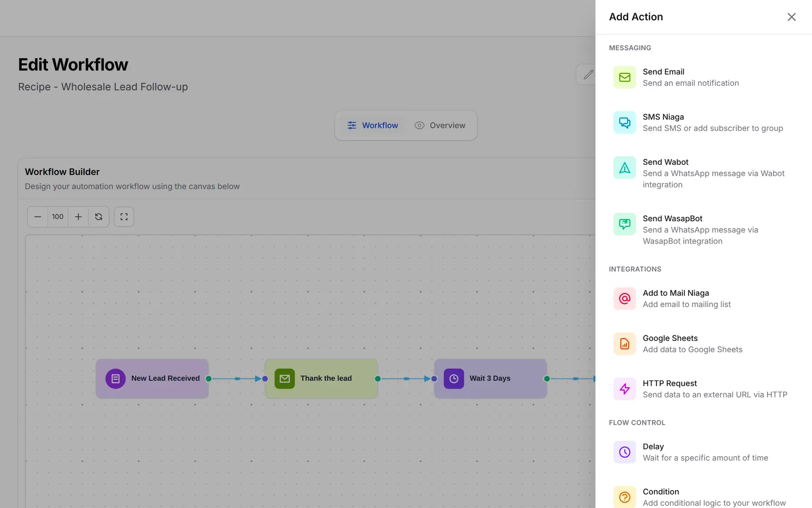Click the New Lead Received node icon
Screen dimensions: 812x508
(116, 379)
